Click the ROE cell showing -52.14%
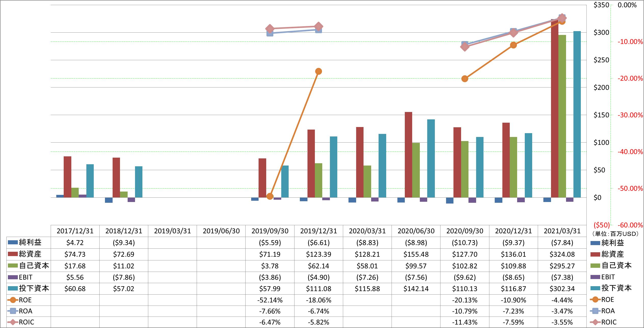 pyautogui.click(x=270, y=300)
